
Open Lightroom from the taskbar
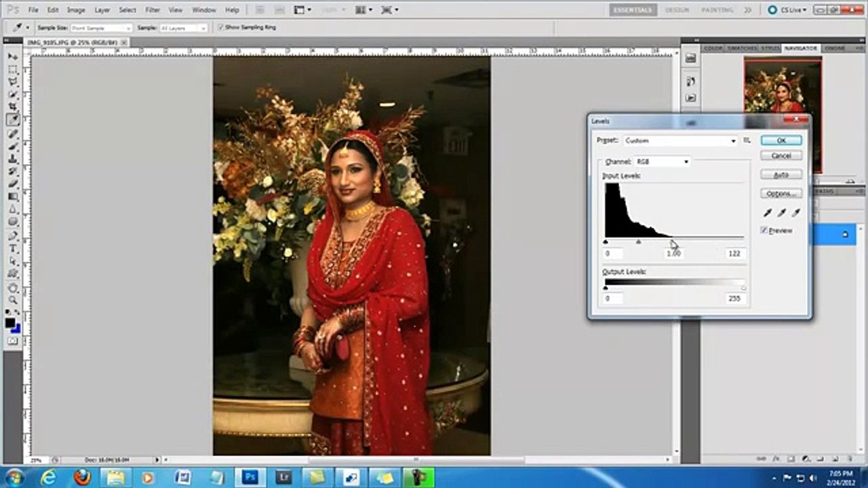[284, 477]
